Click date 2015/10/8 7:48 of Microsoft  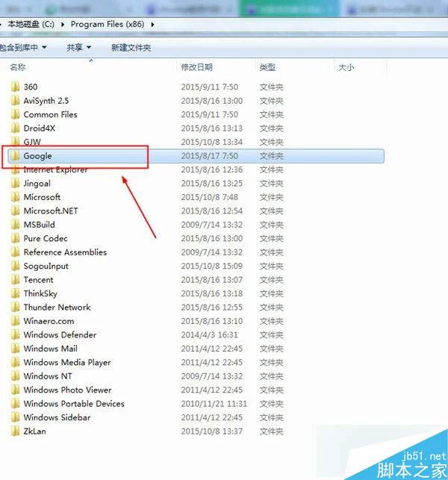pos(210,197)
